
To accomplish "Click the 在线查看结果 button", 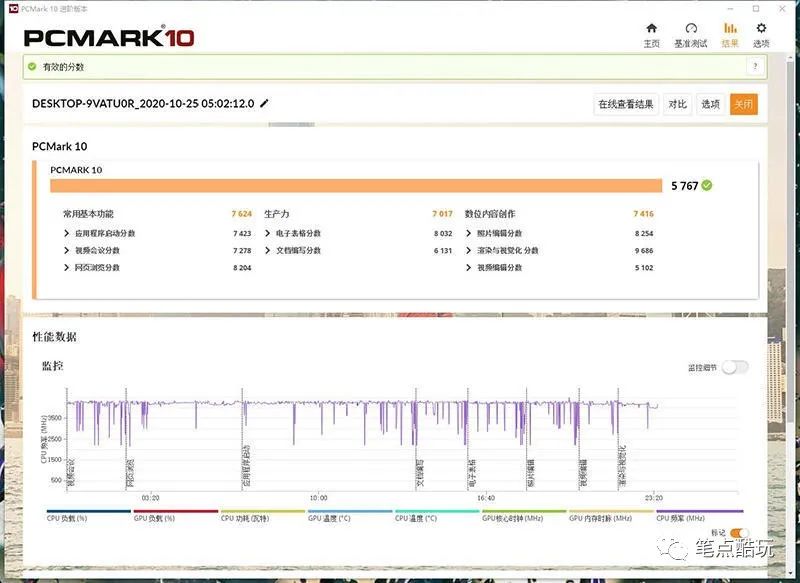I will click(626, 105).
